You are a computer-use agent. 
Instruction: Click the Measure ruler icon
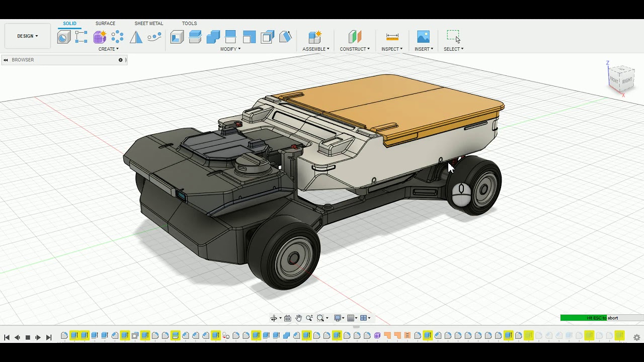[x=392, y=37]
